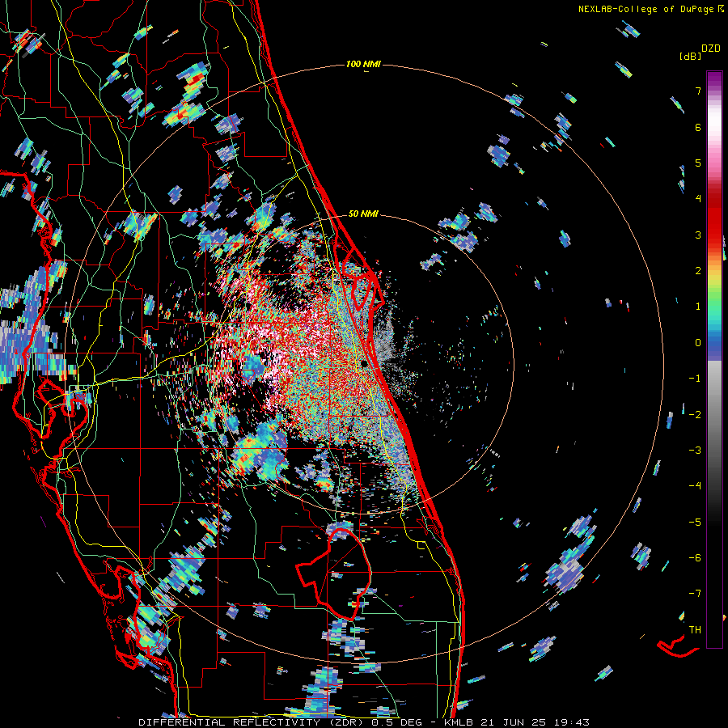Image resolution: width=728 pixels, height=728 pixels.
Task: Click the -2 value on color scale
Action: (x=695, y=414)
